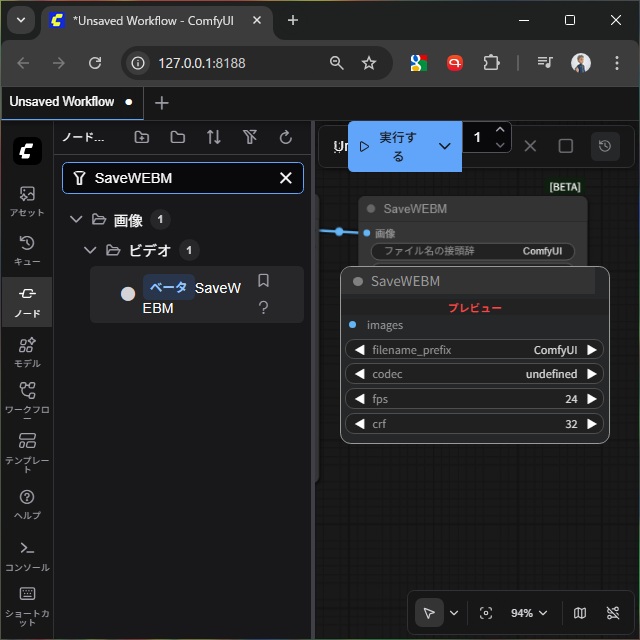Bookmark the SaveWEBM node in library
The height and width of the screenshot is (640, 640).
click(x=264, y=281)
